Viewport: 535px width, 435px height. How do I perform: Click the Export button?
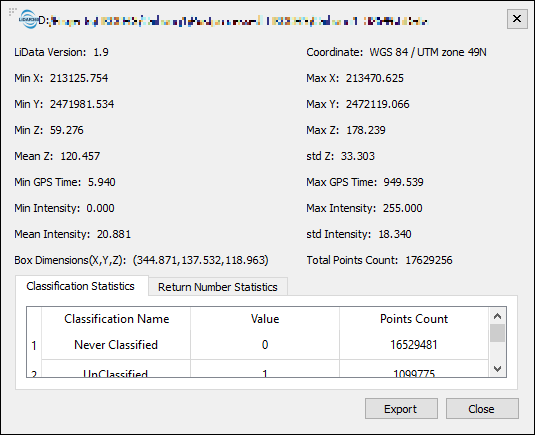tap(401, 409)
